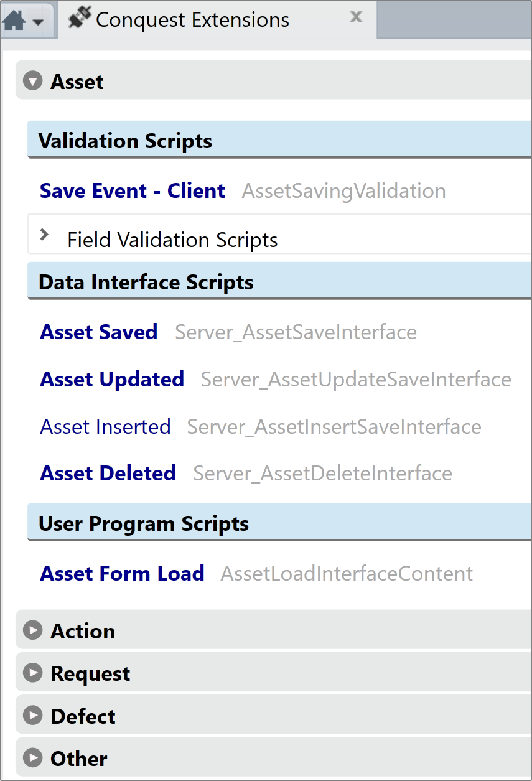This screenshot has width=532, height=781.
Task: Expand the Other section arrow icon
Action: 32,758
